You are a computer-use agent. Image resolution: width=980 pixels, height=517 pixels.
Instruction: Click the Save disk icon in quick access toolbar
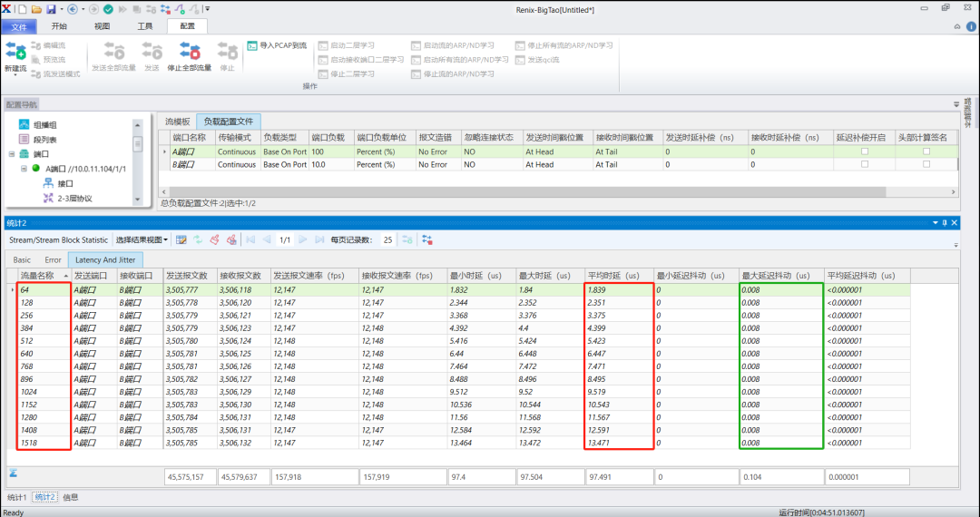tap(51, 9)
